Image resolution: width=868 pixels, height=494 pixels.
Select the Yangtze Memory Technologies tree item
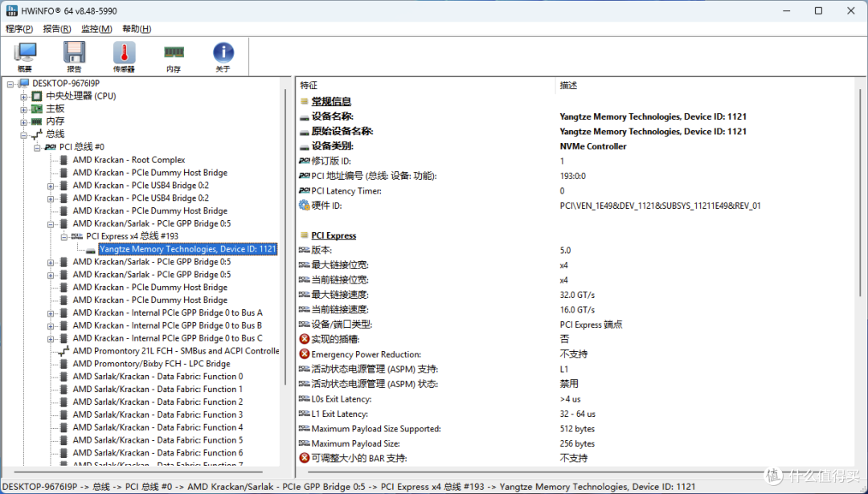pos(187,250)
